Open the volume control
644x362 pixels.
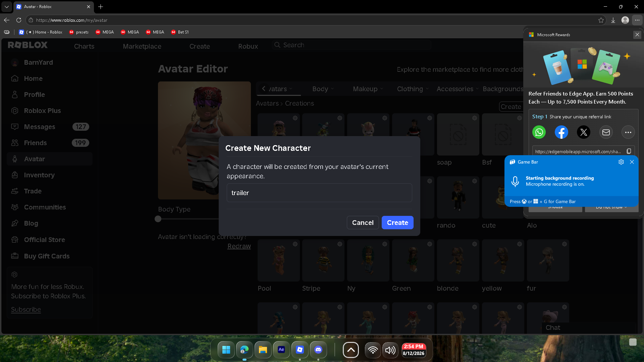tap(390, 350)
